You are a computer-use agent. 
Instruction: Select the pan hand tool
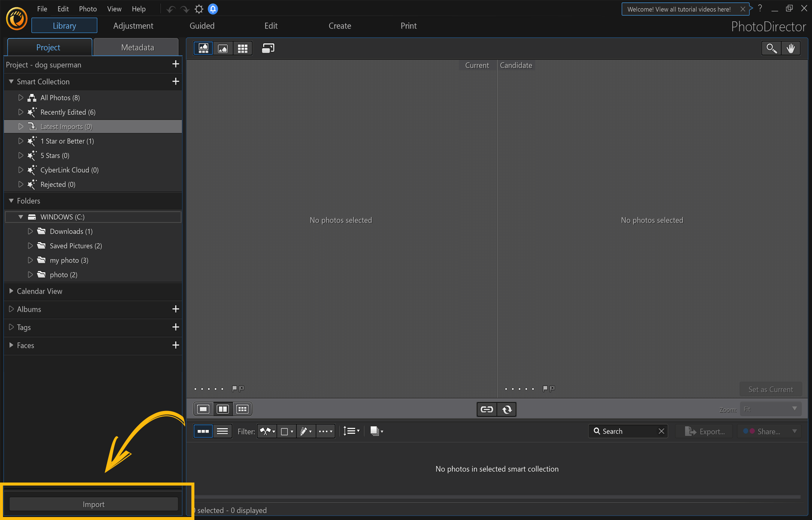pos(791,48)
